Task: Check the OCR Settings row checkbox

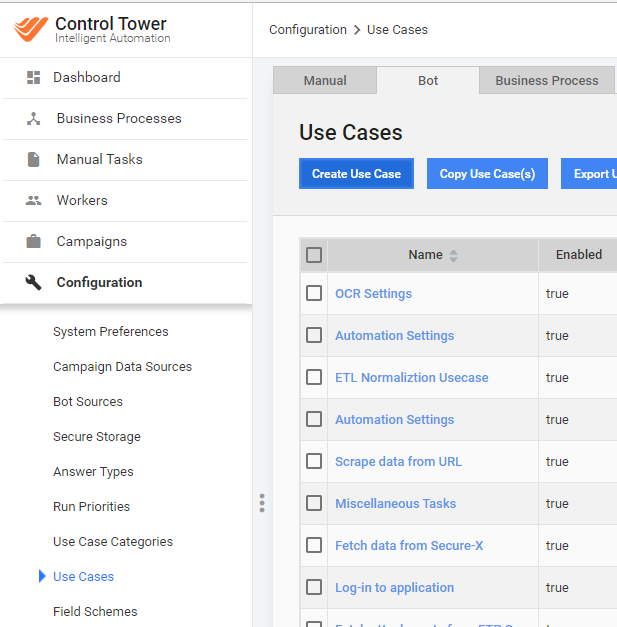Action: (314, 293)
